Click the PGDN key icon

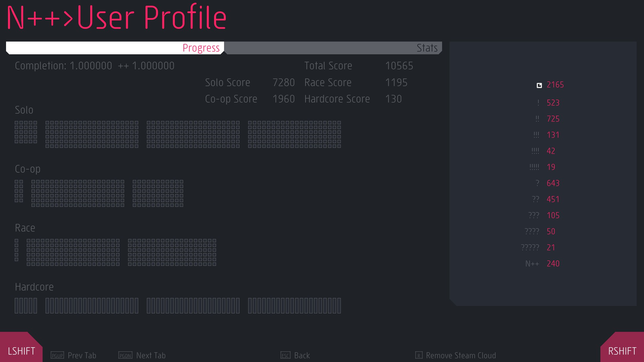click(x=125, y=355)
